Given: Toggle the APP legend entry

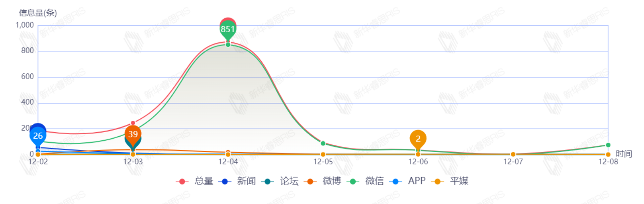Looking at the screenshot, I should coord(416,181).
